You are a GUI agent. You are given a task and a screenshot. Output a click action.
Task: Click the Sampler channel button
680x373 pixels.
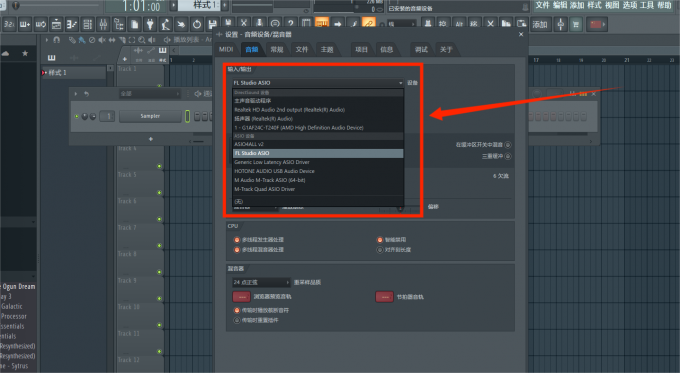(150, 116)
